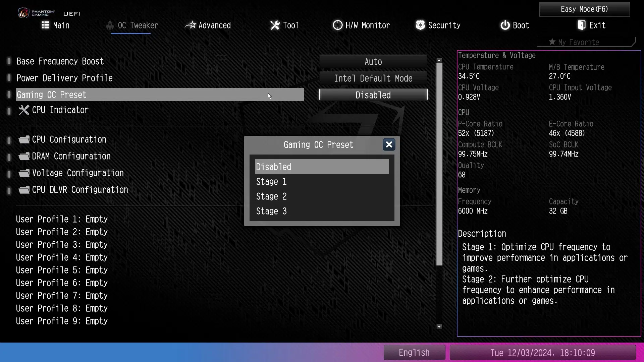
Task: Select the Gaming OC Preset row
Action: click(160, 95)
